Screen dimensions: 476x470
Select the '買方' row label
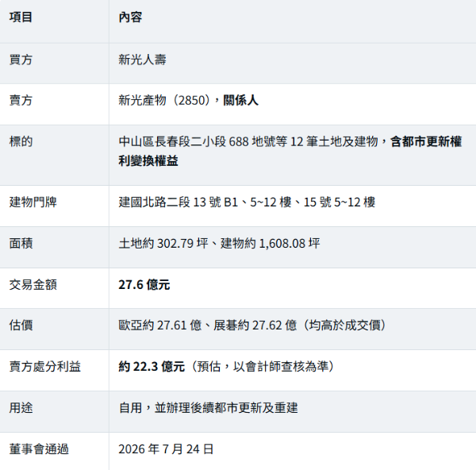(21, 60)
